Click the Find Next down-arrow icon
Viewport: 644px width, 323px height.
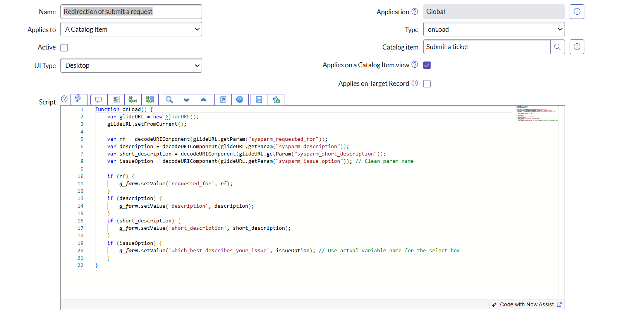click(186, 100)
